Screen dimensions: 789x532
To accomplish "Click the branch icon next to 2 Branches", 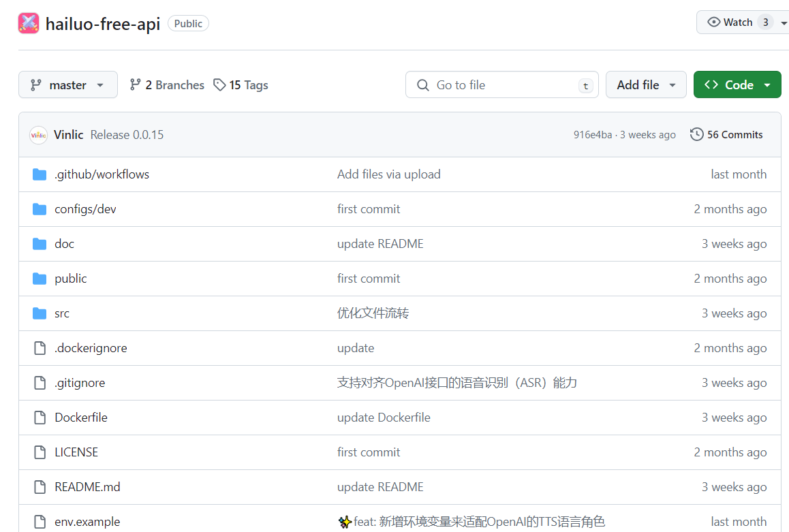I will click(136, 84).
